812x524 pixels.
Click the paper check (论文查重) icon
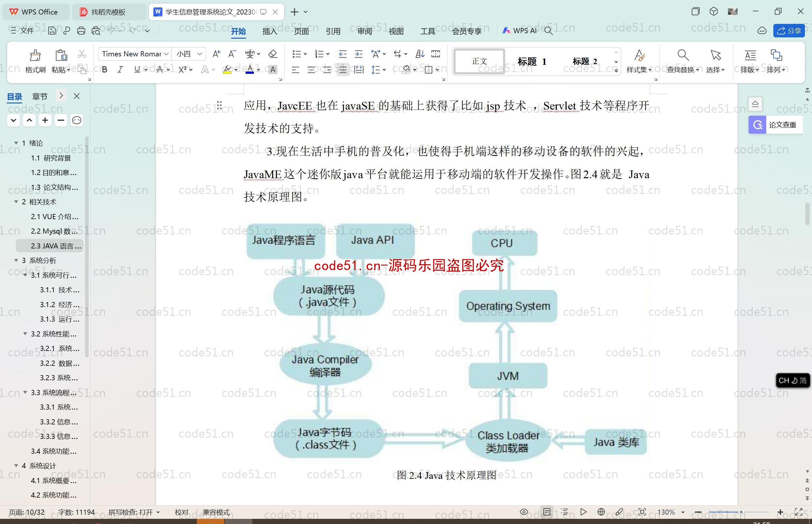pos(757,125)
